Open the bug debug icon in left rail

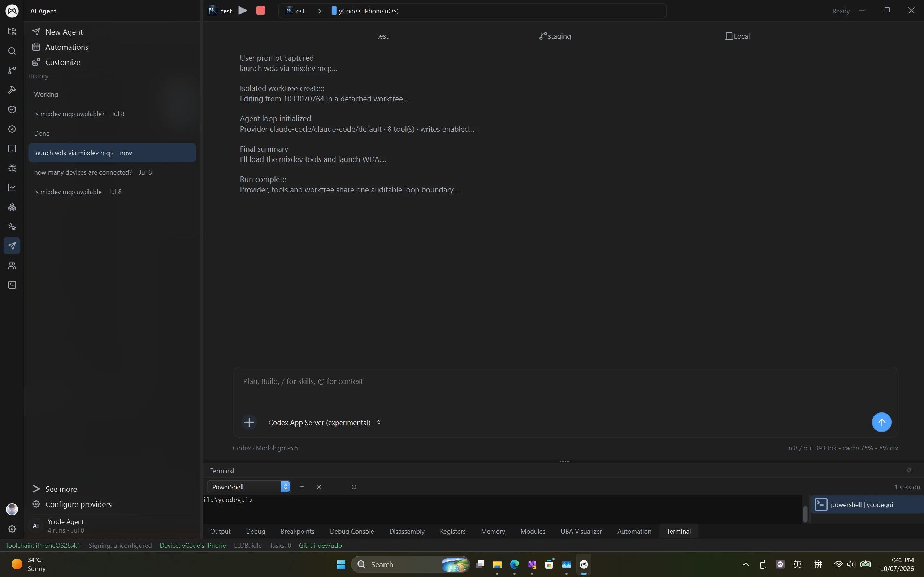click(12, 168)
